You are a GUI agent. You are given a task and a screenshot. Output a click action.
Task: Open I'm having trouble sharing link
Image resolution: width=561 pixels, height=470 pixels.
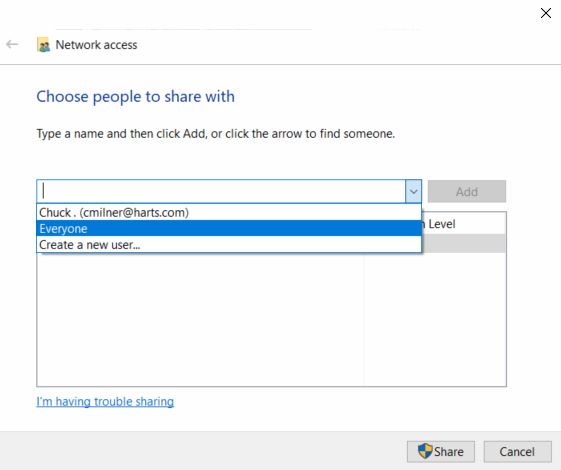coord(105,402)
